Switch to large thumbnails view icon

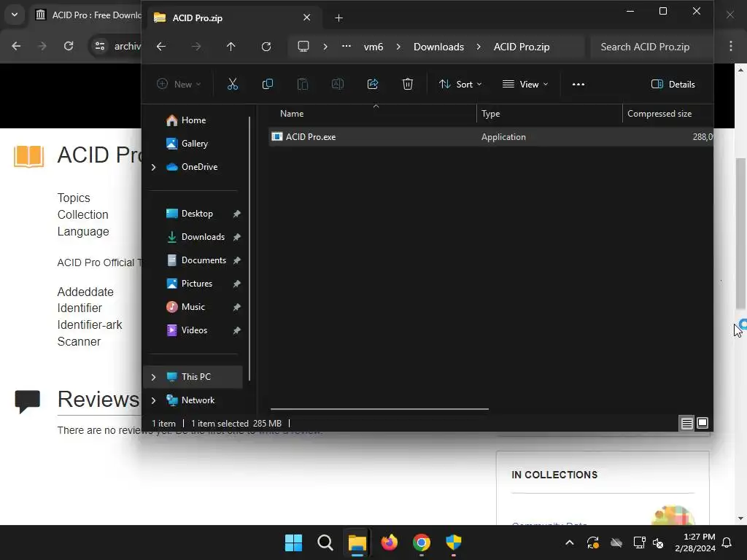pos(703,424)
